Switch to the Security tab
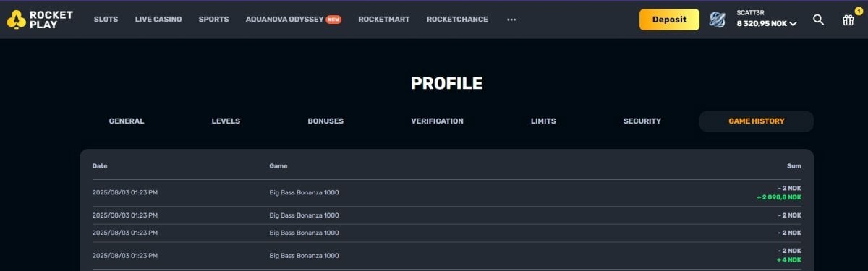The width and height of the screenshot is (868, 271). pyautogui.click(x=642, y=121)
